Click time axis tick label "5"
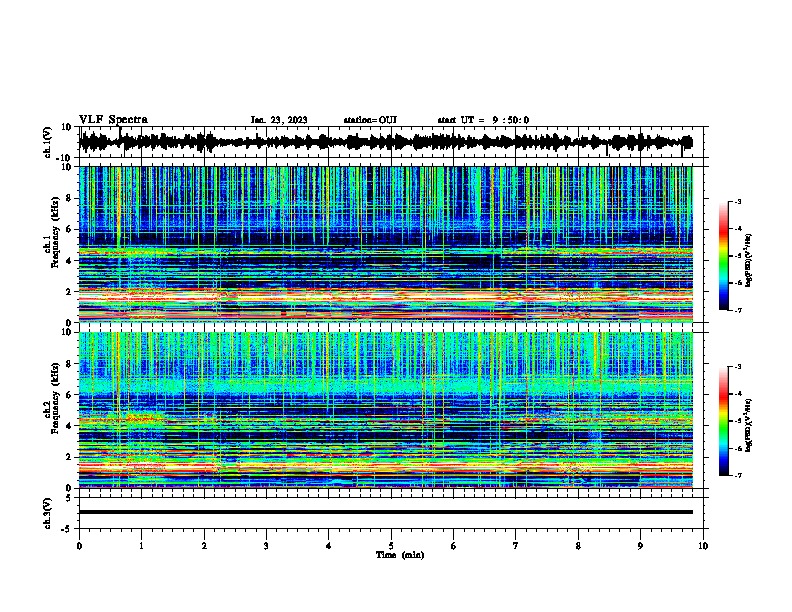The width and height of the screenshot is (792, 612). pyautogui.click(x=391, y=546)
